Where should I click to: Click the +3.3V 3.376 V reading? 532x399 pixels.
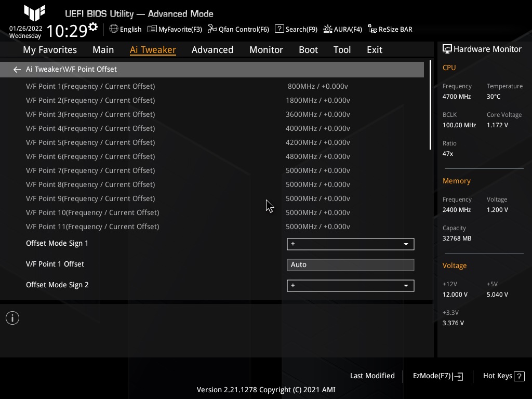[453, 323]
